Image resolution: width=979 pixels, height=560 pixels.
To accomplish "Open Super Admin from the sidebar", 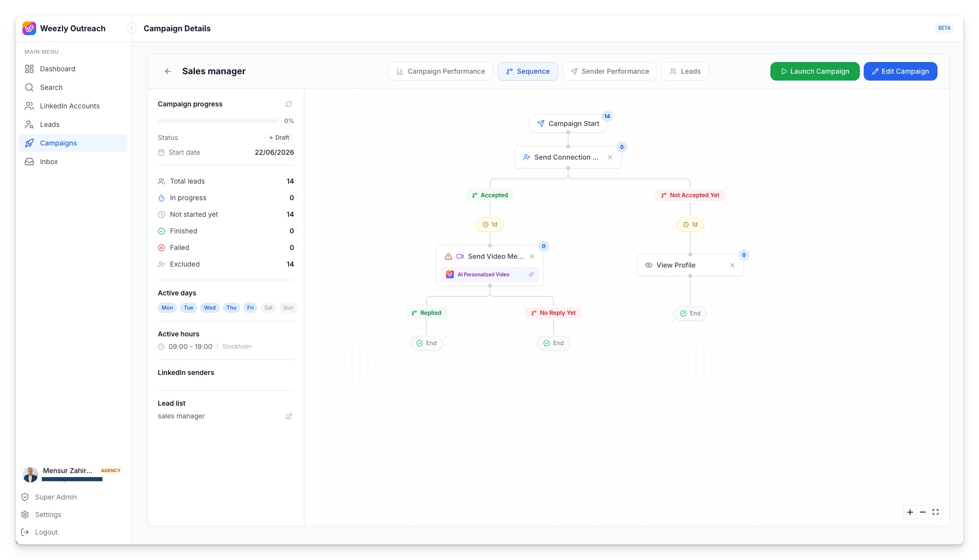I will (x=49, y=497).
